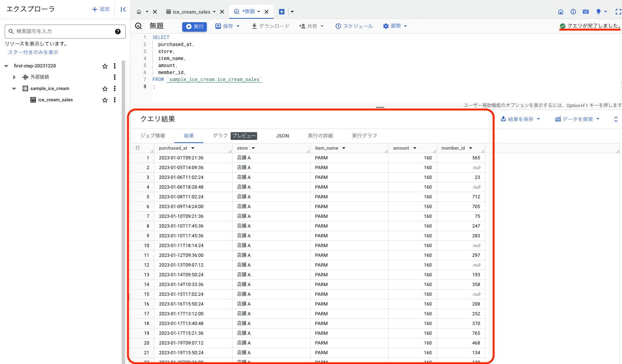Click the resource search input field
The height and width of the screenshot is (364, 622).
[62, 32]
